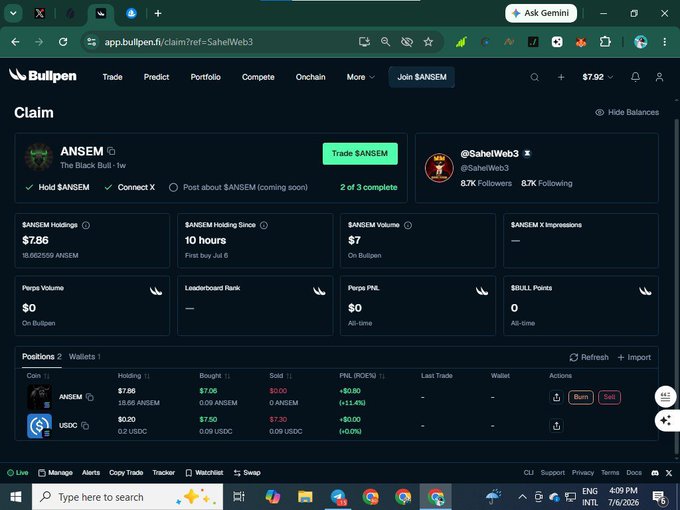Screen dimensions: 680x510
Task: Share the ANSEM position
Action: [x=556, y=397]
